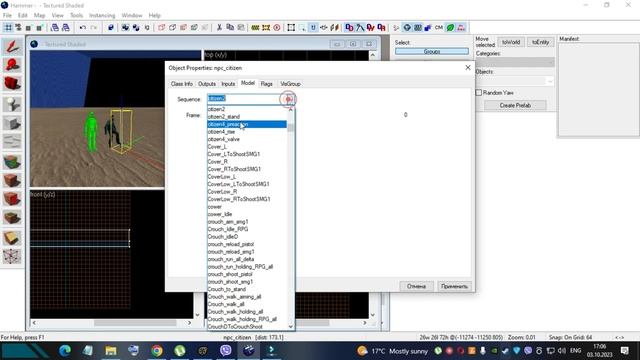This screenshot has width=640, height=360.
Task: Choose Cover_LToShootSMG1 sequence
Action: (x=247, y=154)
